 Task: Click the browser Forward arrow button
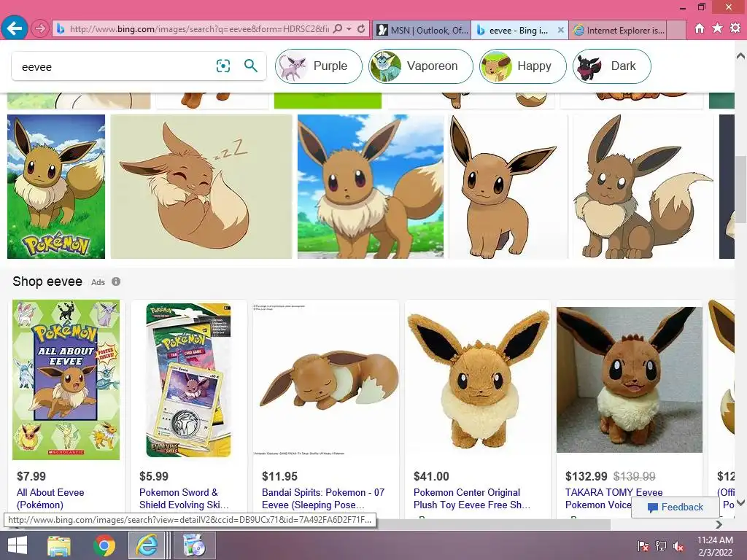40,29
